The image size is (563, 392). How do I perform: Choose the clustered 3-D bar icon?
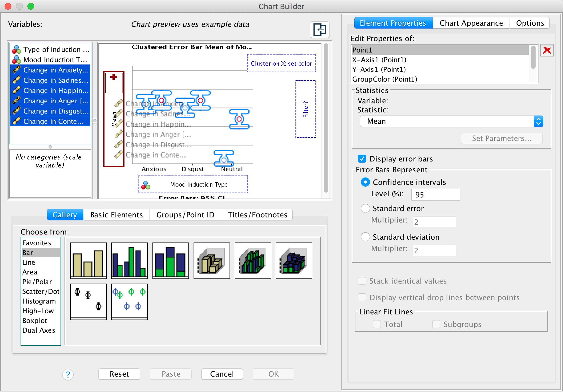[x=253, y=260]
